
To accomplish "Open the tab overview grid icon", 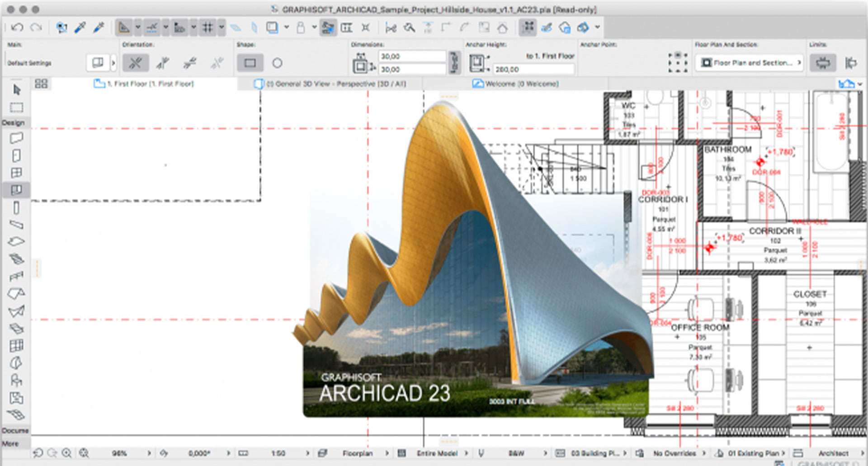I will point(41,84).
